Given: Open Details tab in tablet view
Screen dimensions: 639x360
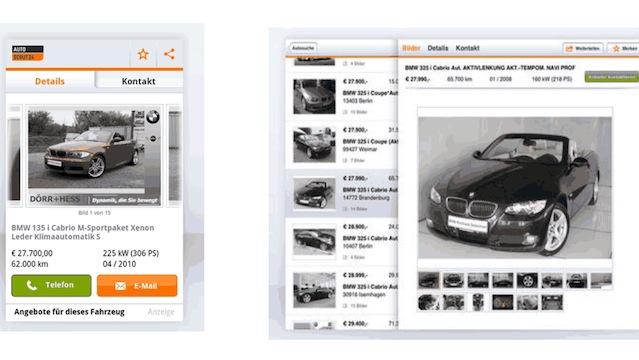Looking at the screenshot, I should (438, 48).
